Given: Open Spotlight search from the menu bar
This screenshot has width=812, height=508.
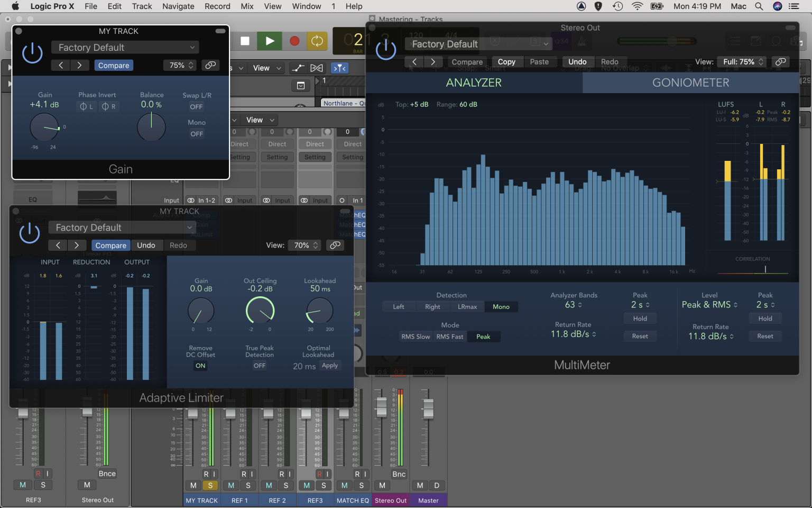Looking at the screenshot, I should [x=759, y=6].
